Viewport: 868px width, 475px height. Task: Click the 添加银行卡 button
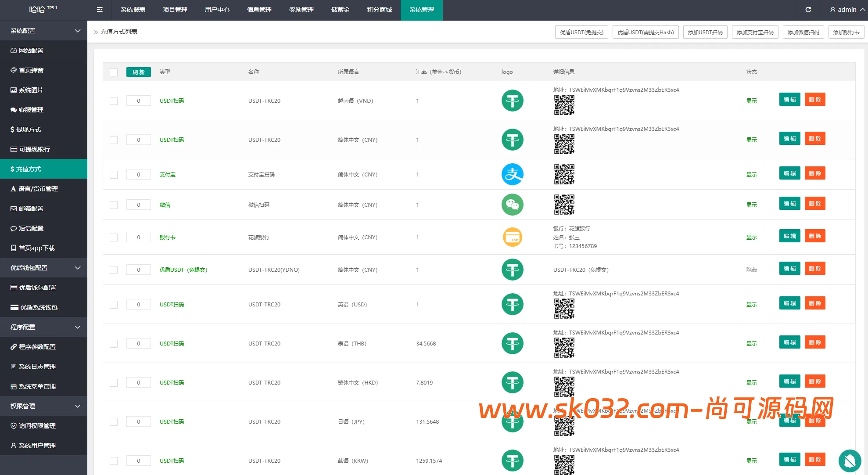[x=846, y=32]
